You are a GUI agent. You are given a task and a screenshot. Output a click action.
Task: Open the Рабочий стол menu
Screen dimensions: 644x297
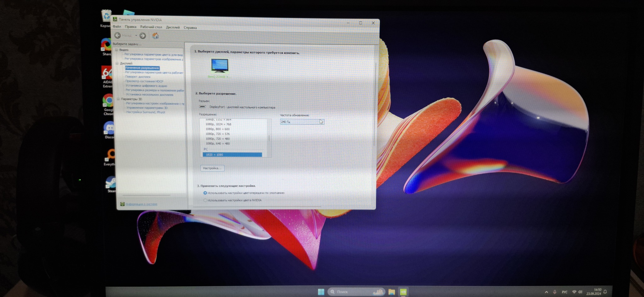pyautogui.click(x=151, y=27)
